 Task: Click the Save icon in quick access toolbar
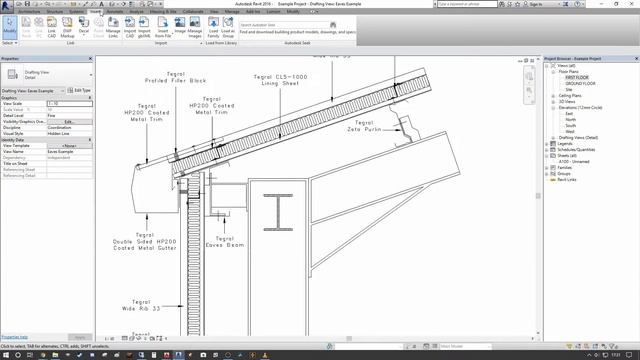27,4
